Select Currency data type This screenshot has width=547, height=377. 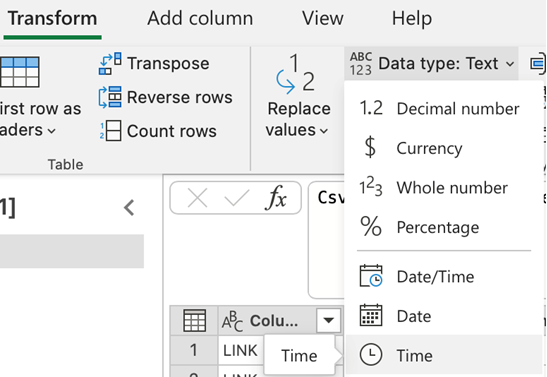coord(443,148)
